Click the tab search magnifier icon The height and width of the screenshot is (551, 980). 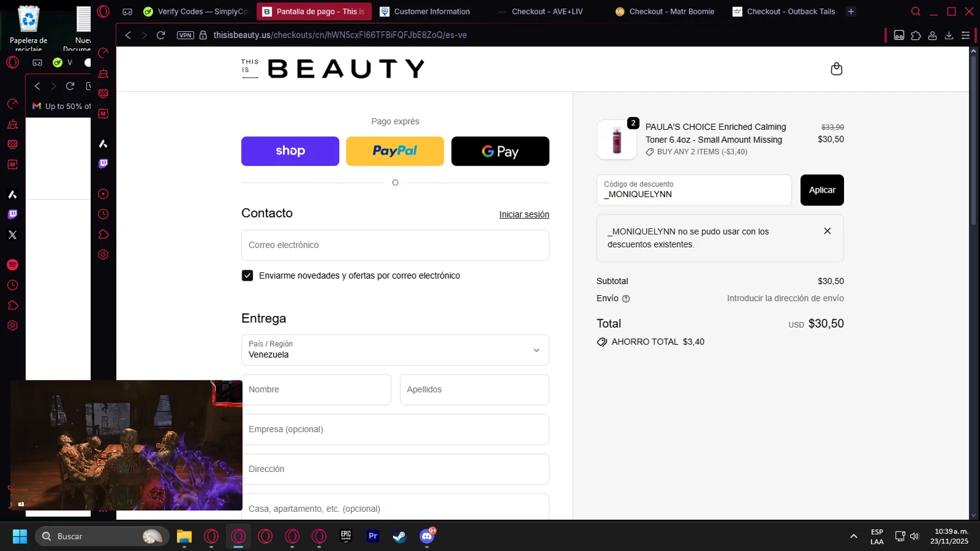pos(916,11)
